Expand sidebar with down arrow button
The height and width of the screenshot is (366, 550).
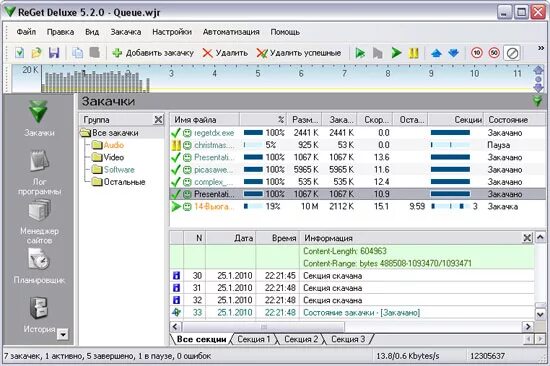click(x=63, y=334)
